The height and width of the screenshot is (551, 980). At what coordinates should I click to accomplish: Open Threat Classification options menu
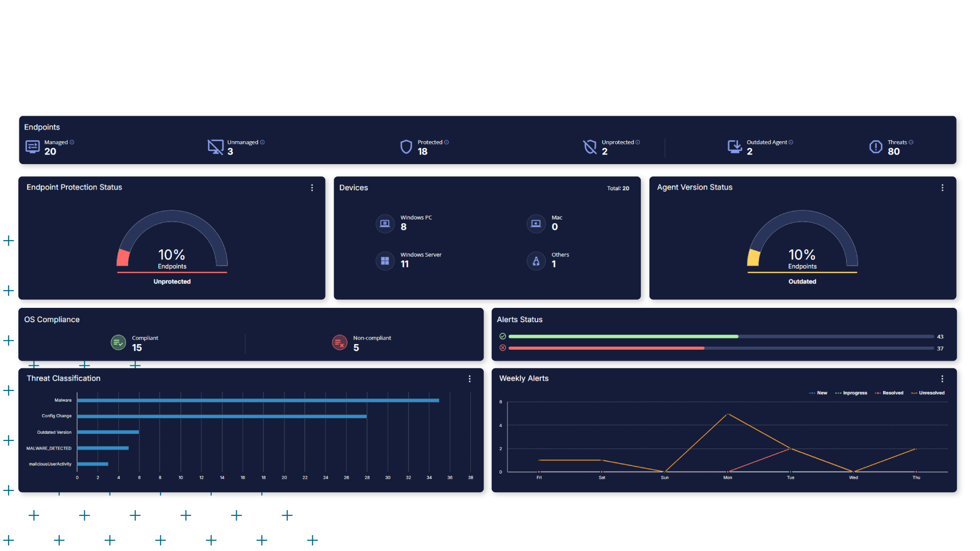[x=470, y=379]
